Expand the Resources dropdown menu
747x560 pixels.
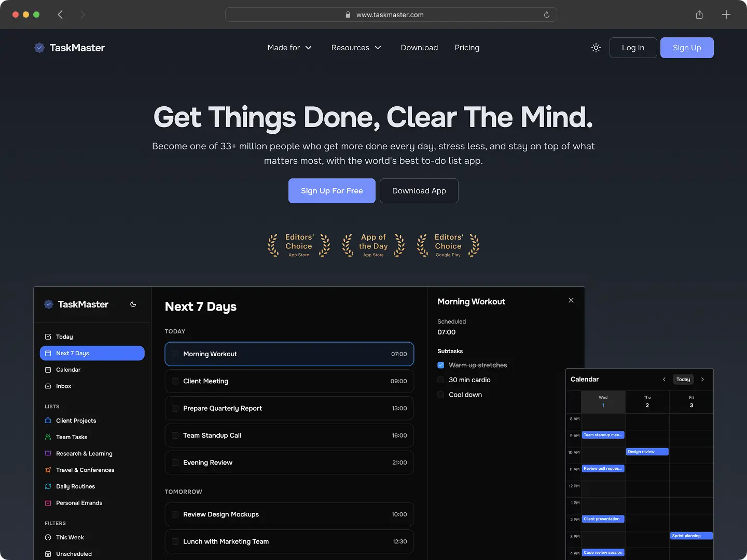(x=356, y=48)
